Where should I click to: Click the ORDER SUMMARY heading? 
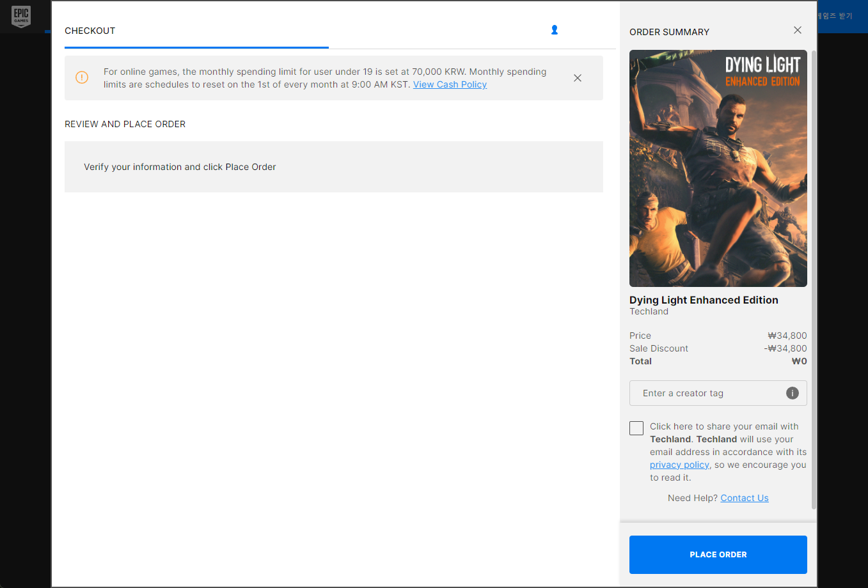(x=669, y=32)
